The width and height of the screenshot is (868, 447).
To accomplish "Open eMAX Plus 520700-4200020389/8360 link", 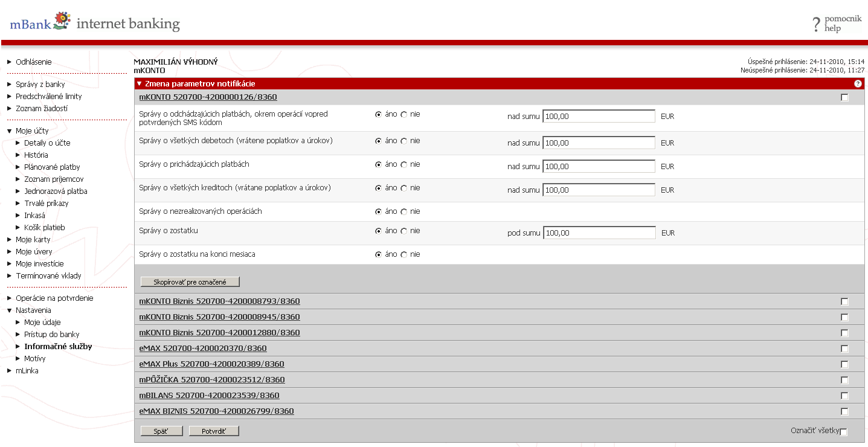I will click(x=211, y=364).
